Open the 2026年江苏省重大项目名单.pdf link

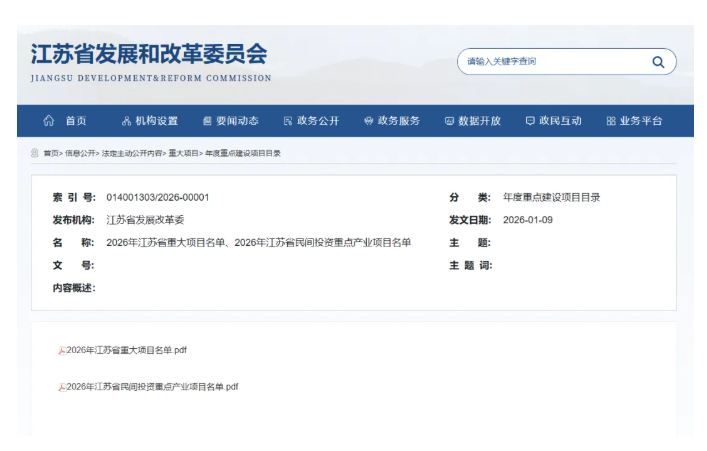(x=126, y=350)
